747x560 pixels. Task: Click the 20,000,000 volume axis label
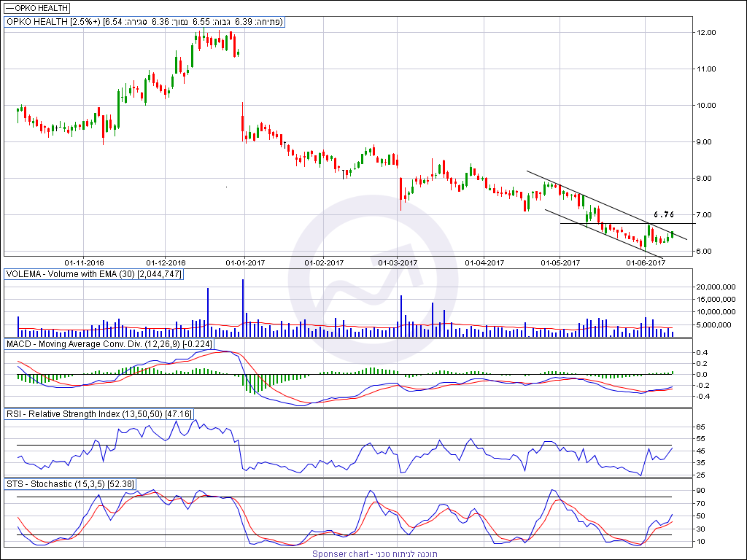717,287
